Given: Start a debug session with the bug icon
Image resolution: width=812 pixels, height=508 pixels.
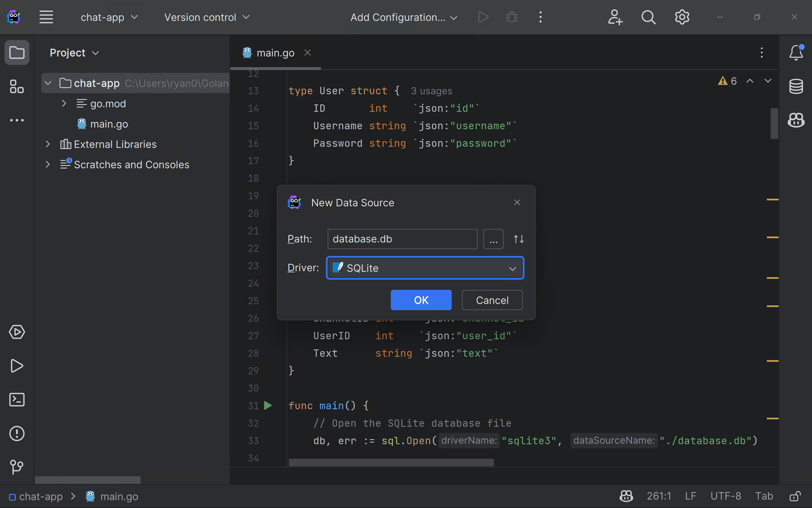Looking at the screenshot, I should 511,17.
